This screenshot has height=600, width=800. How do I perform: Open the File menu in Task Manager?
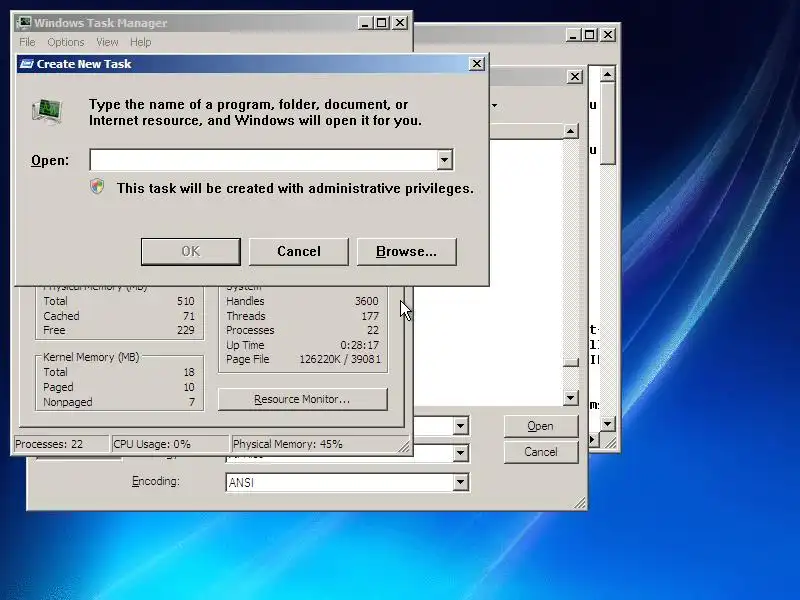[x=27, y=42]
